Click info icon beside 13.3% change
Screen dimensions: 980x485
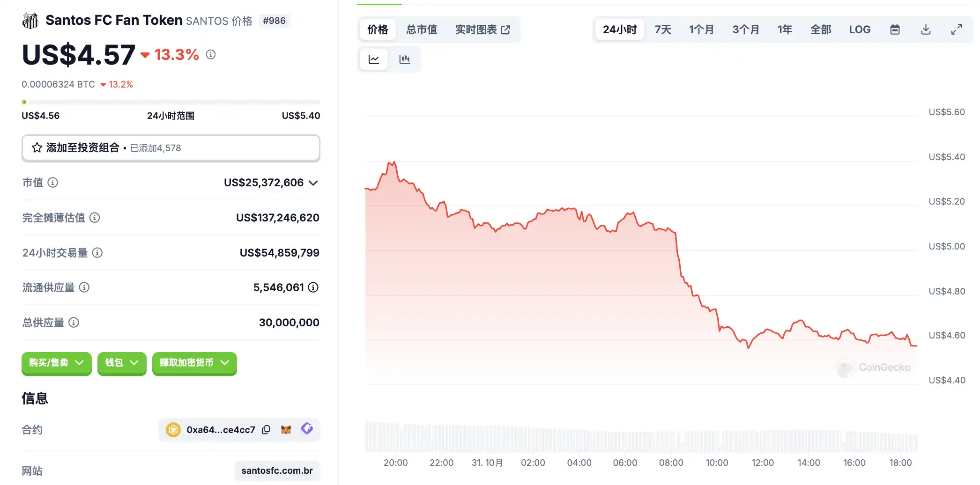click(x=211, y=55)
